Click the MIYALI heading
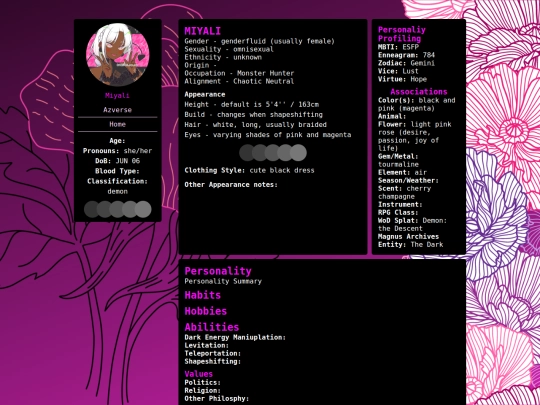Screen dimensions: 540x405 (x=202, y=31)
